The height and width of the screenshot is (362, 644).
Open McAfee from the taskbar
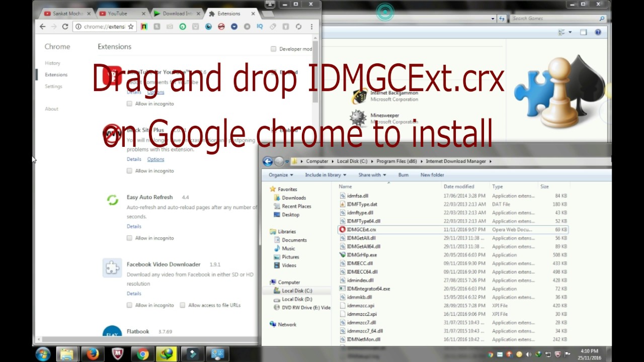pyautogui.click(x=117, y=354)
